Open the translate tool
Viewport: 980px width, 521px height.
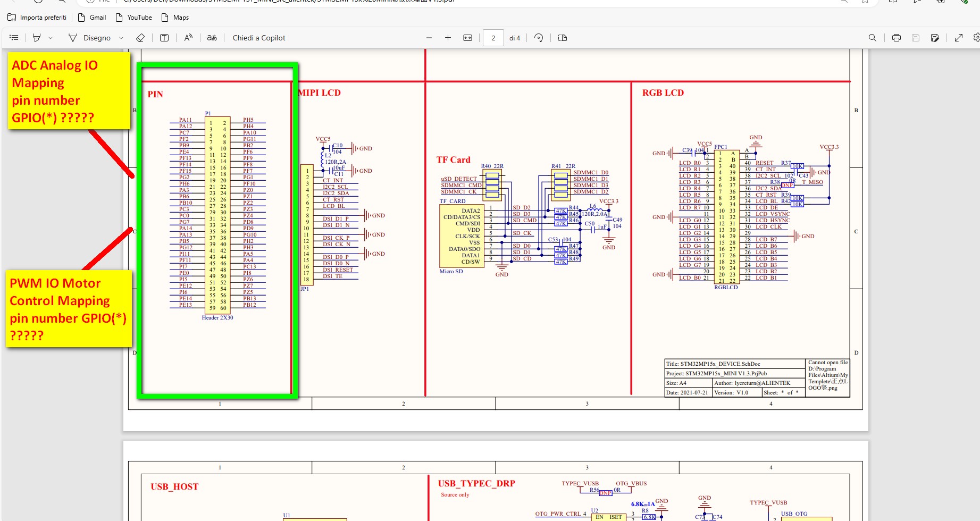click(x=212, y=38)
